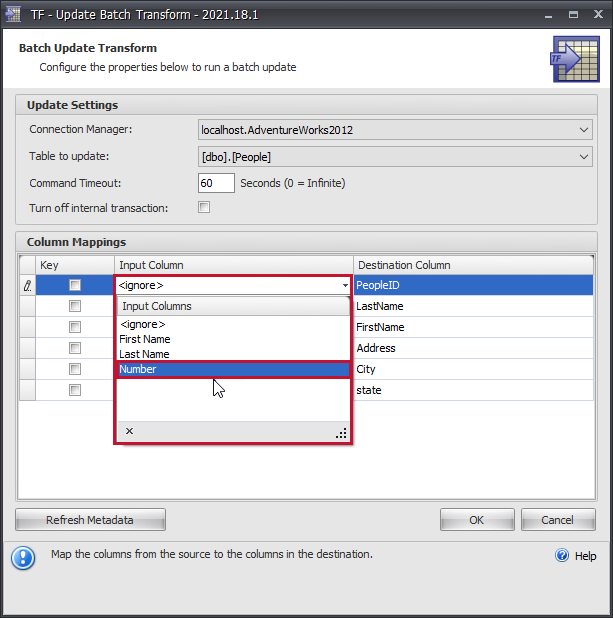Click the blue Help question mark icon
This screenshot has width=613, height=618.
[x=561, y=556]
